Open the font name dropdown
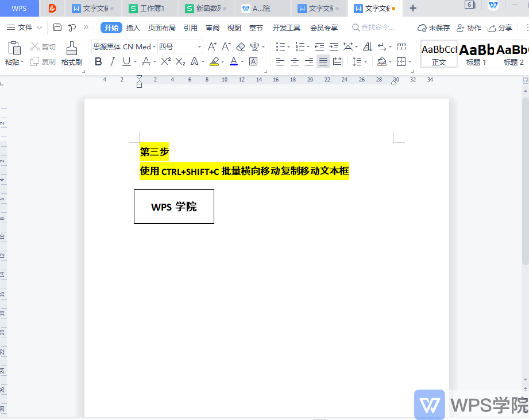This screenshot has width=529, height=420. (154, 47)
